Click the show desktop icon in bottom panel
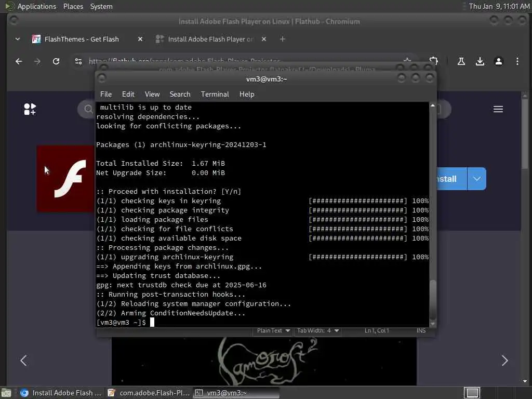532x399 pixels. point(6,393)
